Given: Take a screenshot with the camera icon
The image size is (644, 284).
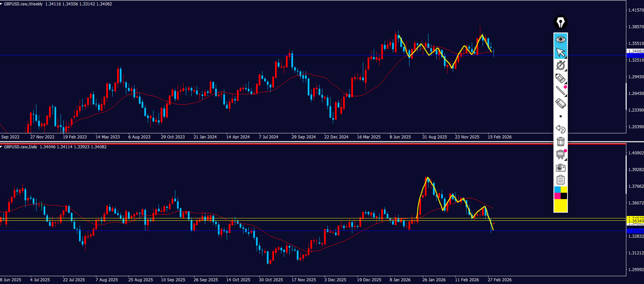Looking at the screenshot, I should point(560,167).
